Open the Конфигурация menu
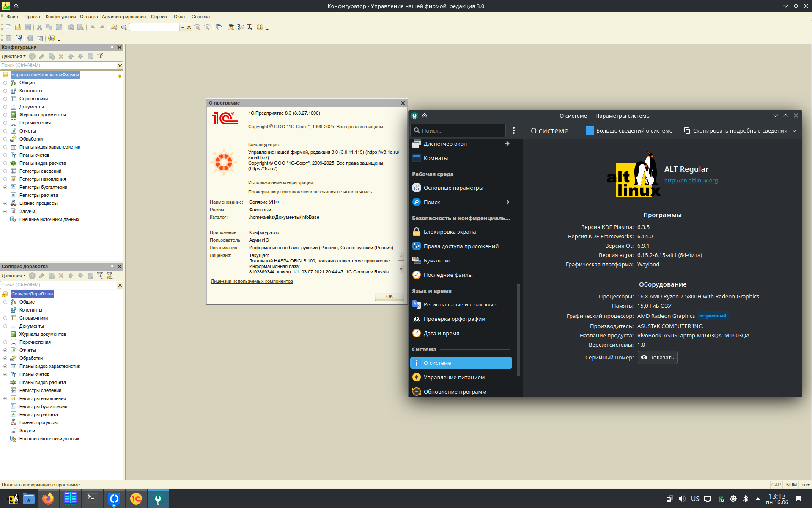812x508 pixels. pos(61,17)
